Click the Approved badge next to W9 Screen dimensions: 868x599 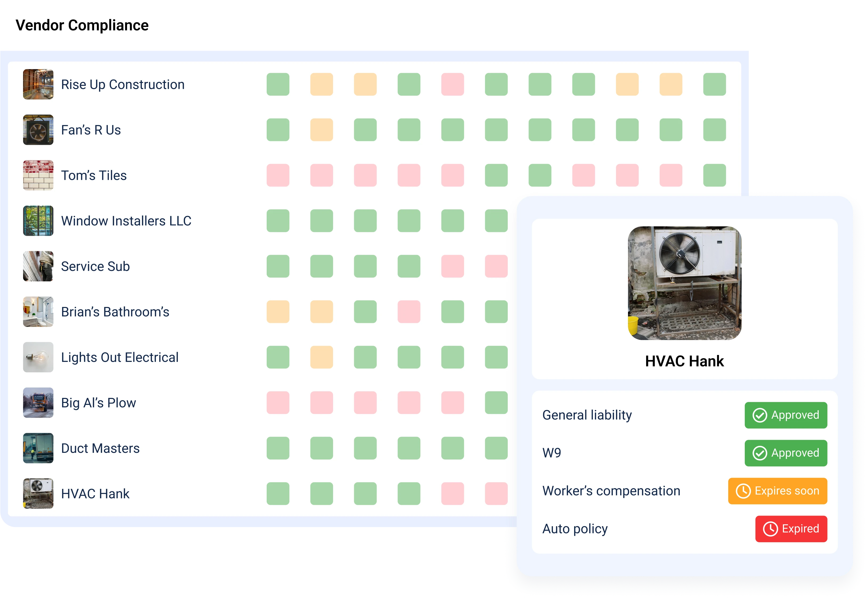tap(785, 453)
